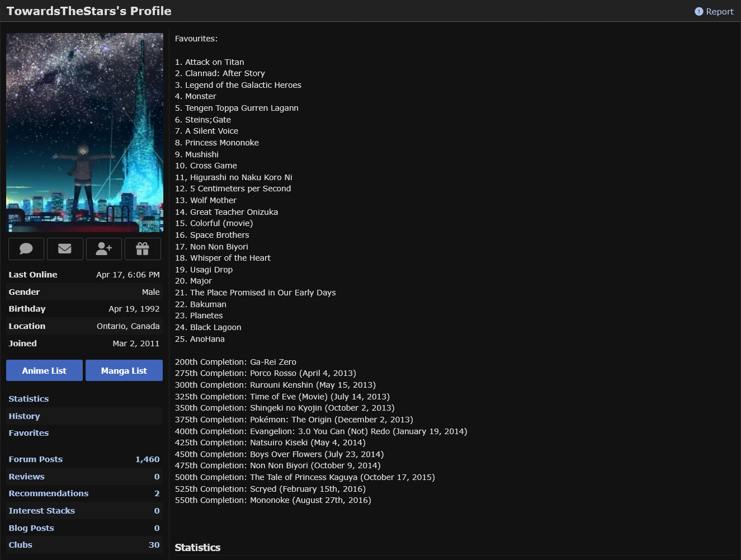Click the "Favourites:" heading text

coord(196,39)
